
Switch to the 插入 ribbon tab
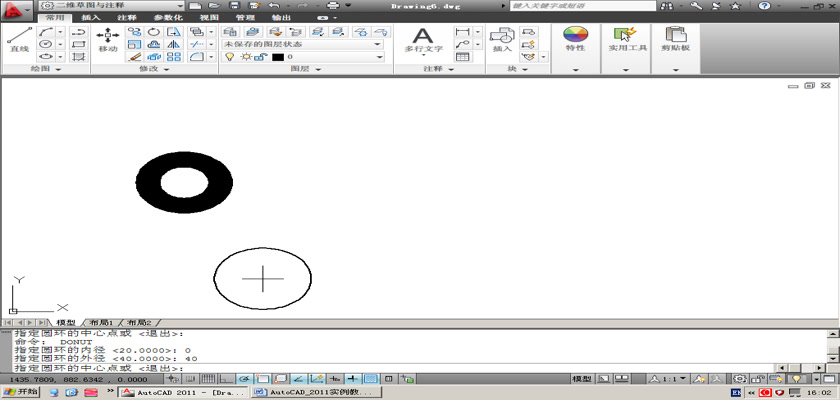(91, 18)
